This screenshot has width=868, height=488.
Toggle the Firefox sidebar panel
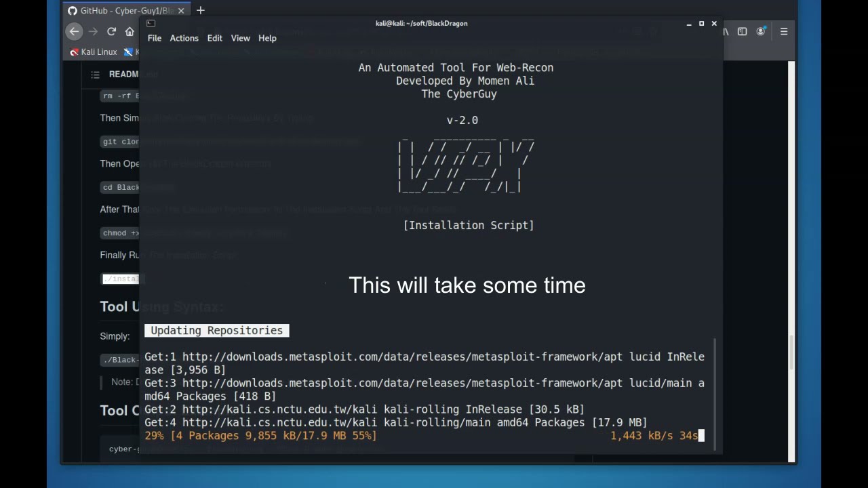(x=743, y=31)
